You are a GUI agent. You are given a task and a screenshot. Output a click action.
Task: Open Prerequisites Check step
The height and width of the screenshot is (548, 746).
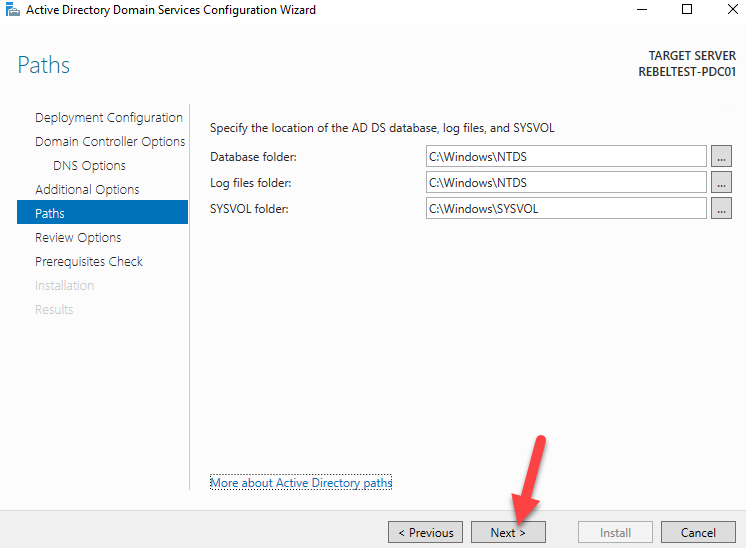[x=89, y=261]
